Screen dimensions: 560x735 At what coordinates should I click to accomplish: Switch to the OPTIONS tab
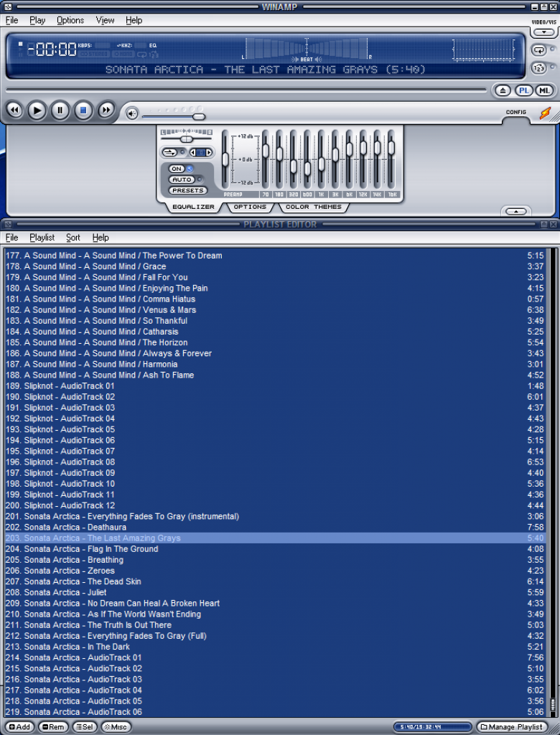250,207
